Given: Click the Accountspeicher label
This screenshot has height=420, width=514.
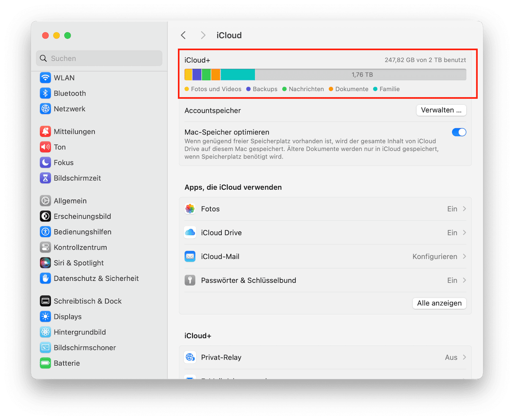Looking at the screenshot, I should click(x=213, y=110).
